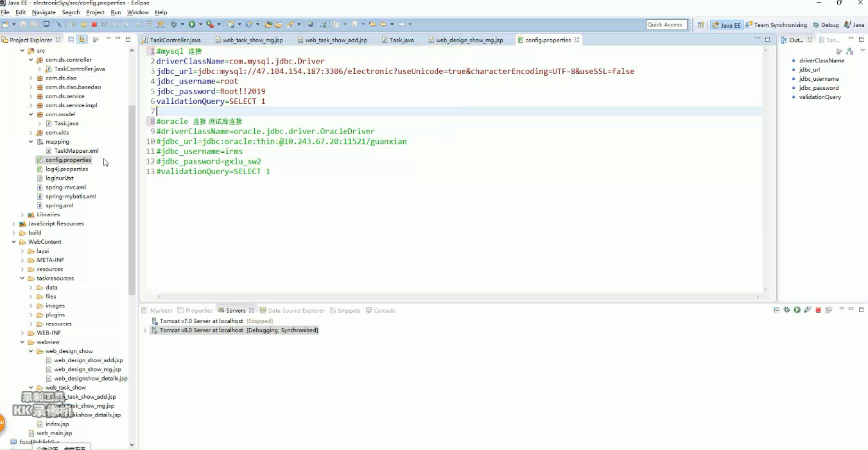Click the Quick Access search field
Screen dimensions: 868x450
(666, 24)
